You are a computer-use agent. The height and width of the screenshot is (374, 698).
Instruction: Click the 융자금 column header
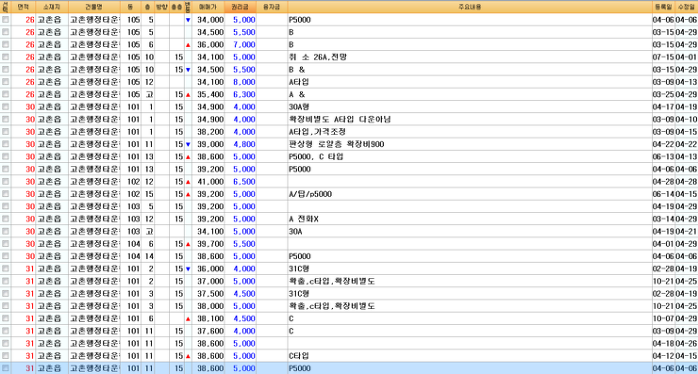(x=272, y=7)
